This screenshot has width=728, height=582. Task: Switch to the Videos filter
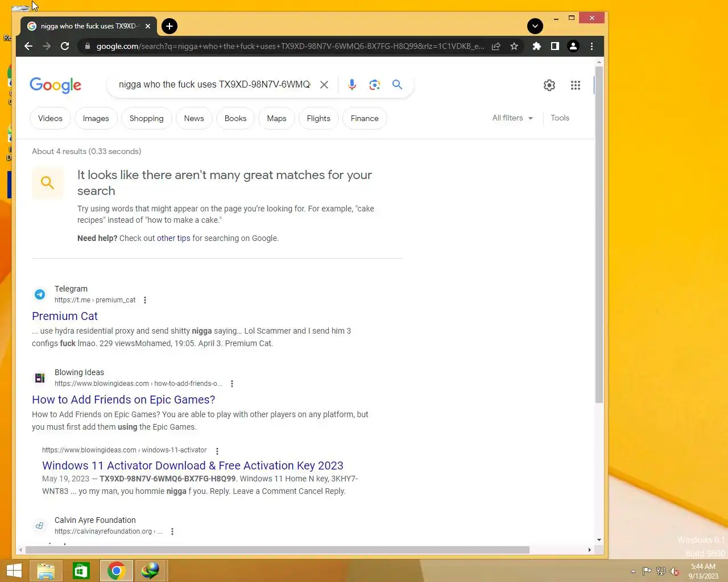tap(50, 118)
